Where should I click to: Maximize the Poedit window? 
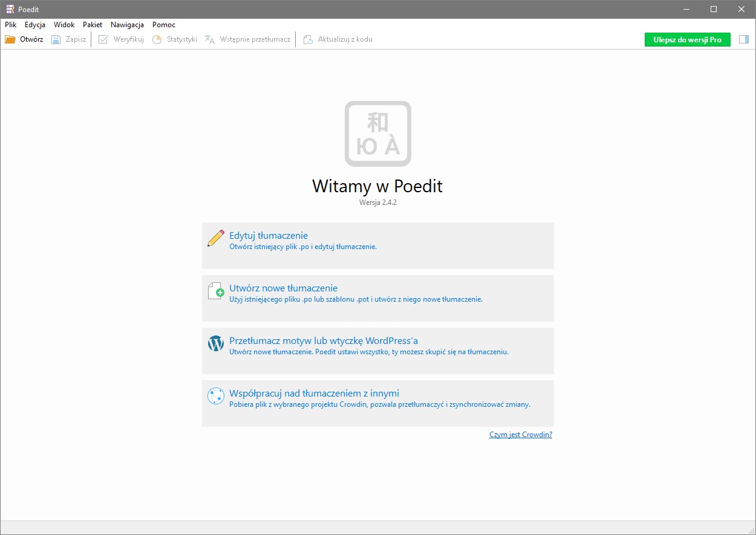click(714, 9)
